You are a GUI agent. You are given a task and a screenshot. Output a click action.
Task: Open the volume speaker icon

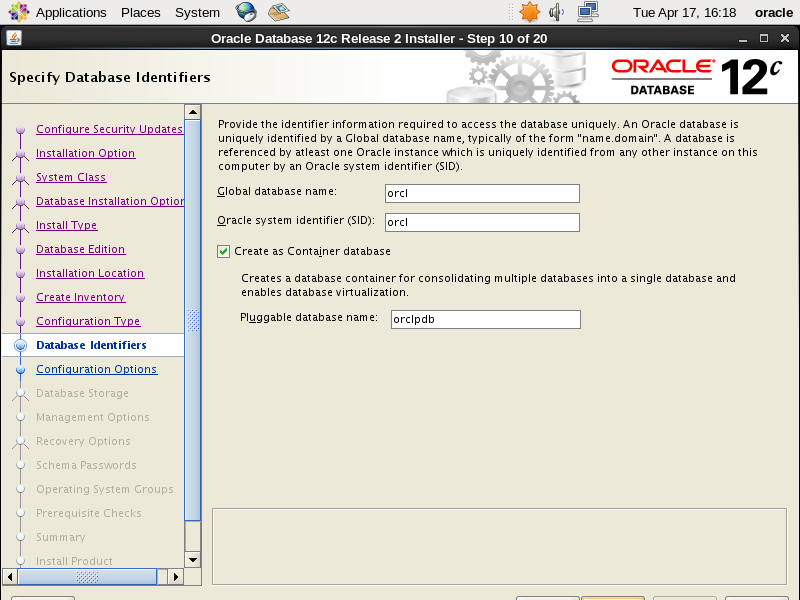(557, 12)
